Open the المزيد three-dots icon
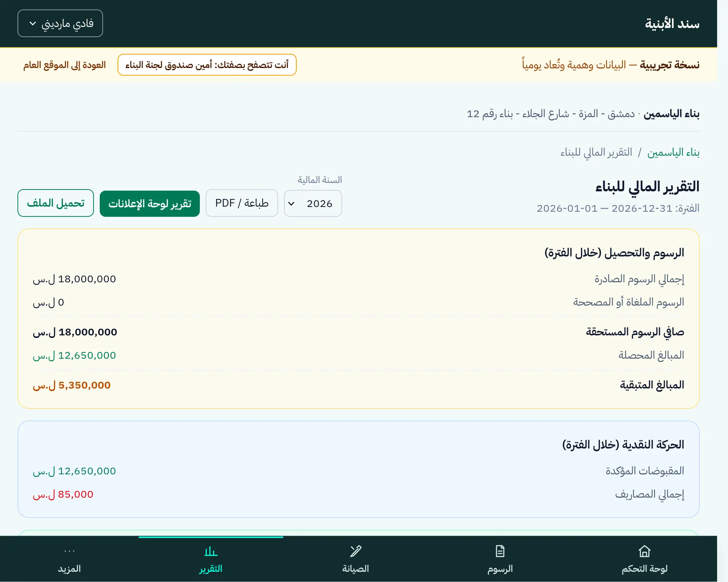This screenshot has width=728, height=582. click(69, 551)
